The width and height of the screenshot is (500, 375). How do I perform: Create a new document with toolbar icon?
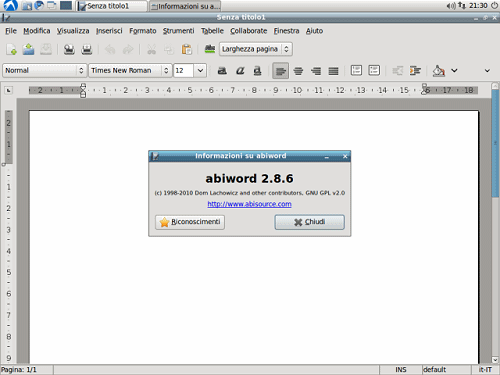coord(11,49)
